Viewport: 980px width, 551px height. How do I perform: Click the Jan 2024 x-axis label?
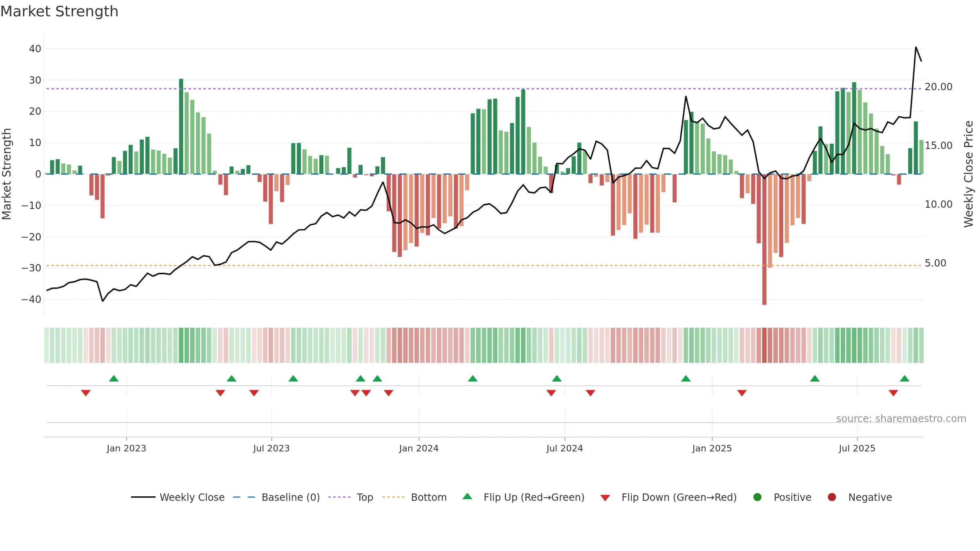tap(419, 448)
